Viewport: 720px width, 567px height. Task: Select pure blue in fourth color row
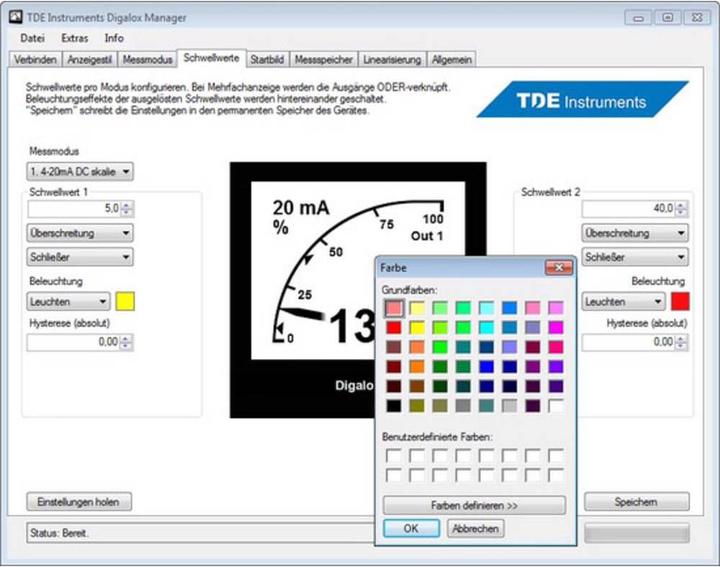(486, 366)
